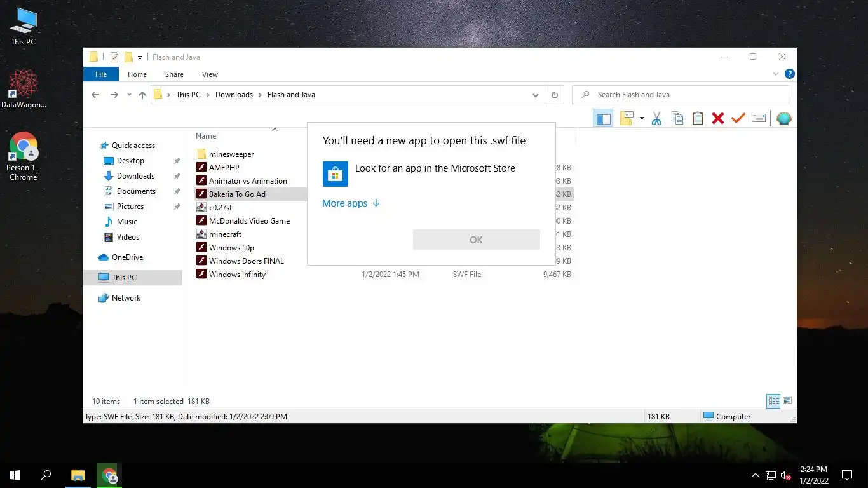Select the Animator vs Animation file
Image resolution: width=868 pixels, height=488 pixels.
(248, 181)
